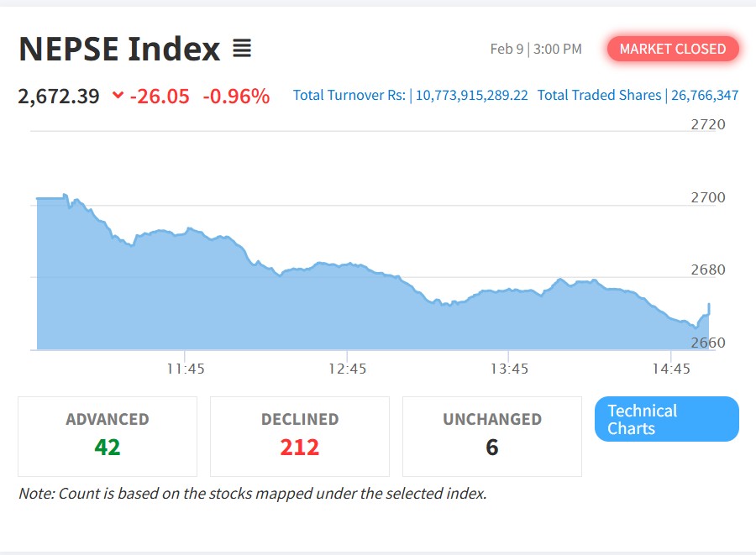Click the Feb 9 3:00 PM timestamp
This screenshot has height=555, width=756.
(536, 49)
